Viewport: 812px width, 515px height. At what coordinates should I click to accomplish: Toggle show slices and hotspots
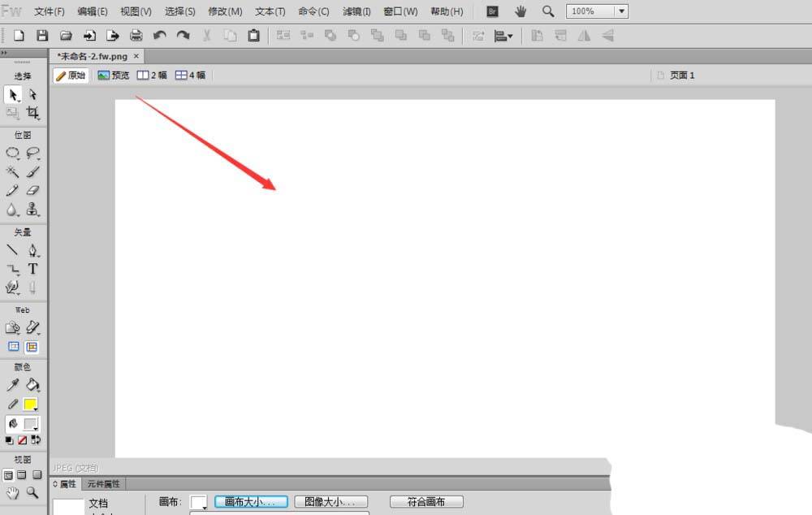32,347
